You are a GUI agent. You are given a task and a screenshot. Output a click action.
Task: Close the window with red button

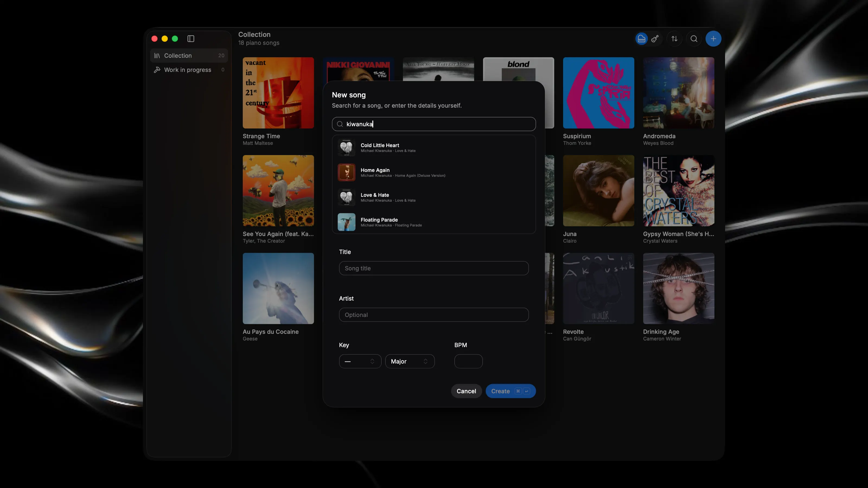154,39
